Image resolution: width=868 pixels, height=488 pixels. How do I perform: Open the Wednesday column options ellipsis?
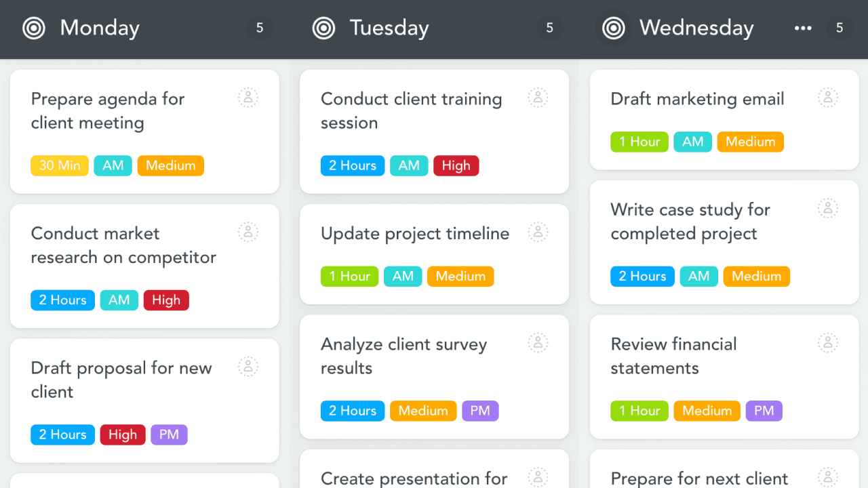coord(803,28)
